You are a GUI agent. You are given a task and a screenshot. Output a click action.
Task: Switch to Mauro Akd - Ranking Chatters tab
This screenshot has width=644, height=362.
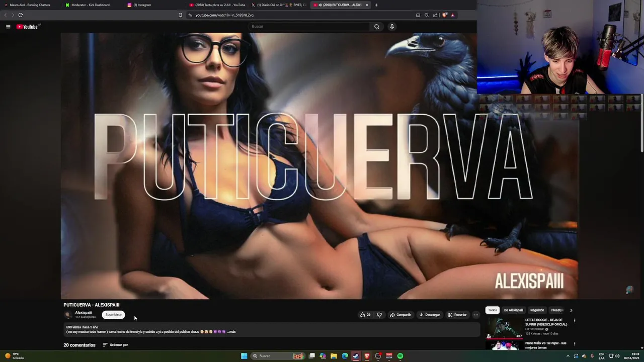(x=29, y=5)
